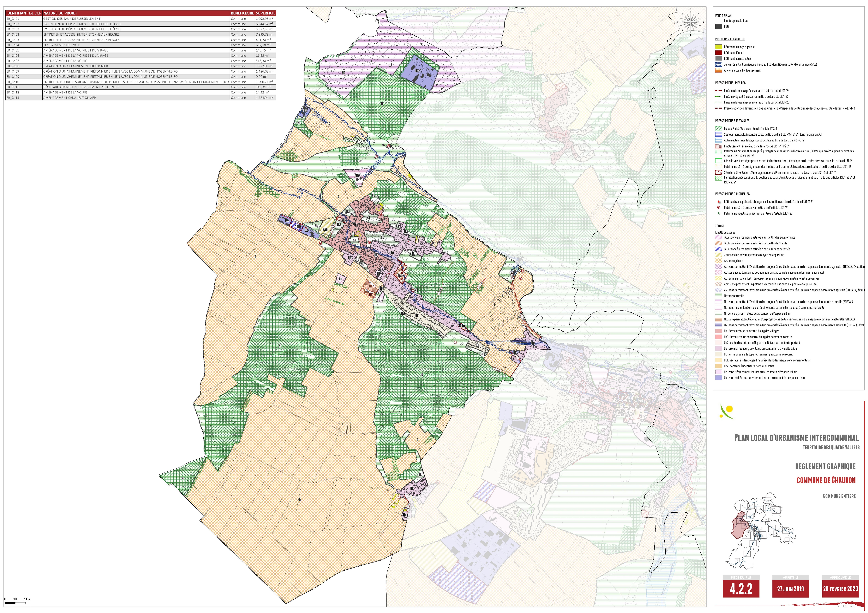The image size is (868, 613).
Task: Select the PRECISIONS AU CADASTRE legend heading
Action: [730, 39]
